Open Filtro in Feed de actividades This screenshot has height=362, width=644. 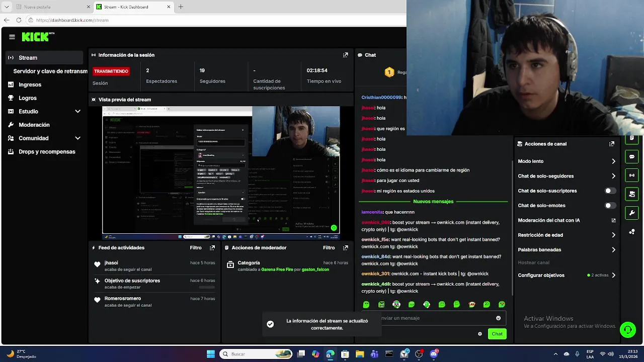click(x=196, y=248)
